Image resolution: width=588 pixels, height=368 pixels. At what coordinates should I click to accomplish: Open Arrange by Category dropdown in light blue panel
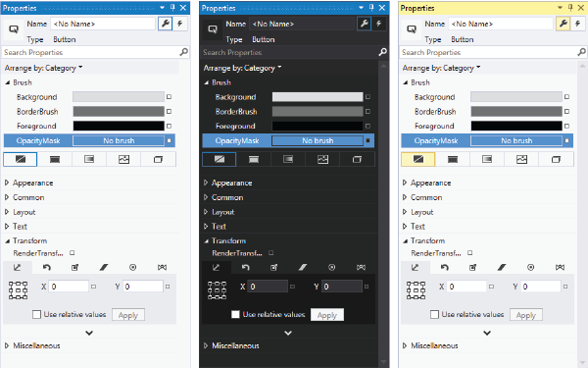click(43, 68)
